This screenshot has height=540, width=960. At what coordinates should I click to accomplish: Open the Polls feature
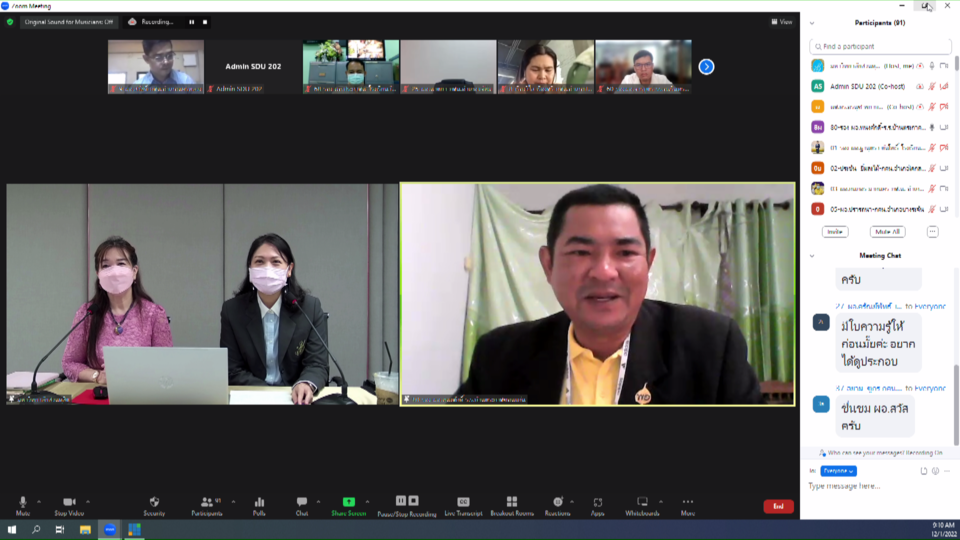pos(259,506)
